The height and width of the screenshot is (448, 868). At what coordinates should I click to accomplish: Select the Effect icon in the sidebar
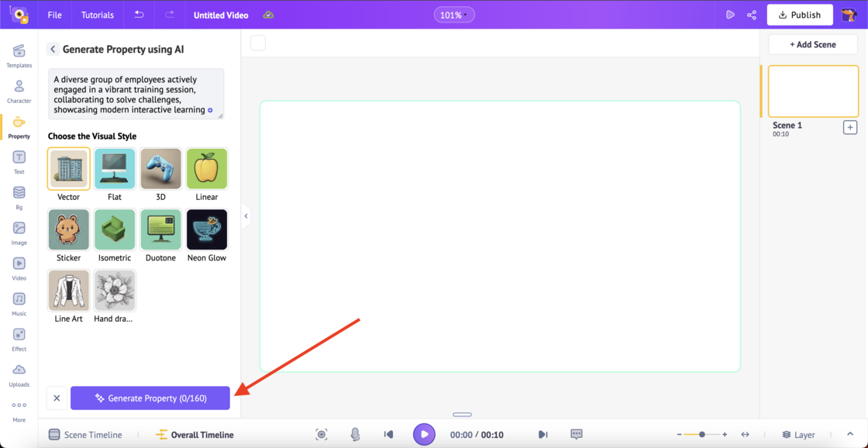(x=19, y=339)
